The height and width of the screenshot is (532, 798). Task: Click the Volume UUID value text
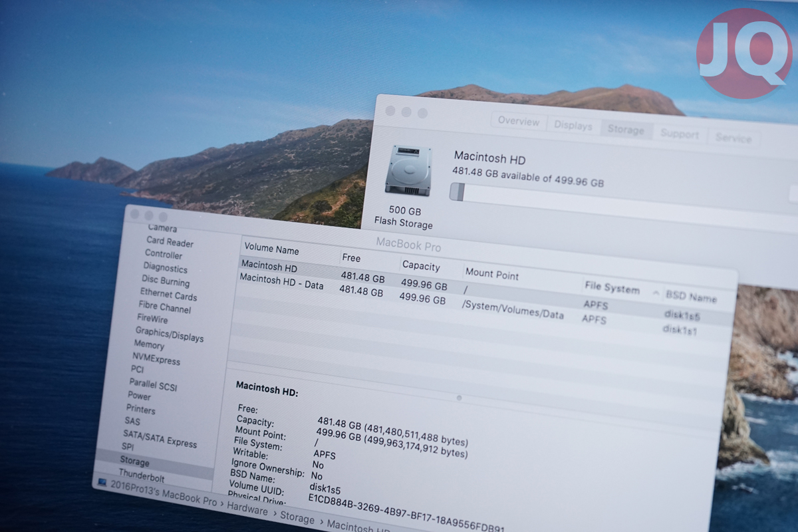(406, 513)
